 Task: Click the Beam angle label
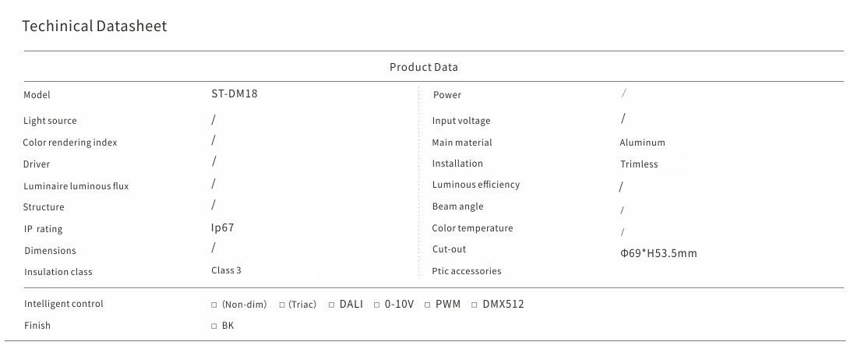pos(457,206)
